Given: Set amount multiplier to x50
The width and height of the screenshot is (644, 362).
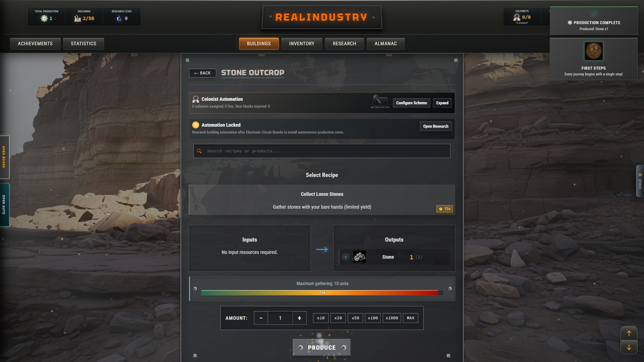Looking at the screenshot, I should (355, 318).
